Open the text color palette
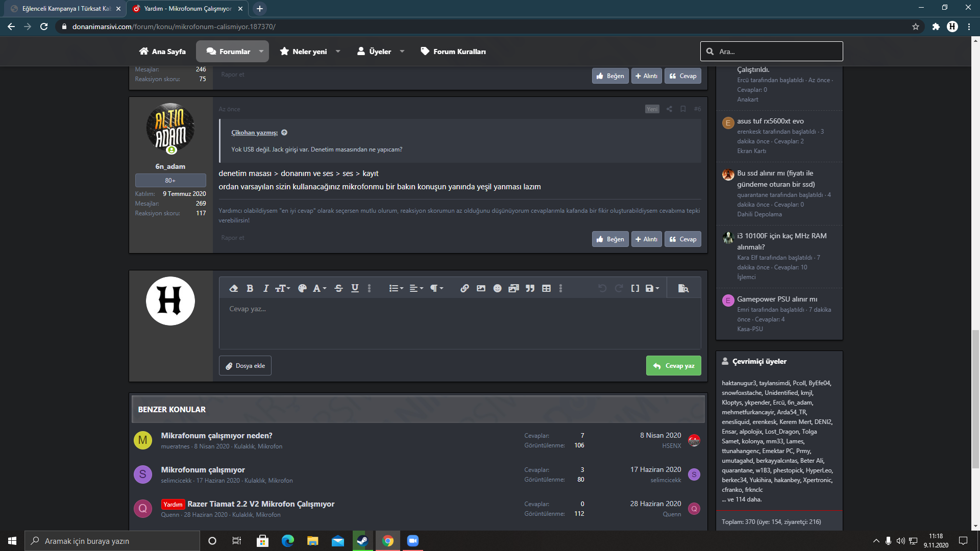Image resolution: width=980 pixels, height=551 pixels. pos(302,288)
